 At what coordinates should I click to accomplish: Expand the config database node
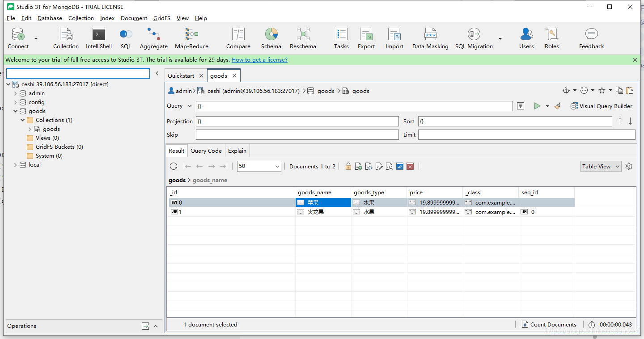coord(16,102)
